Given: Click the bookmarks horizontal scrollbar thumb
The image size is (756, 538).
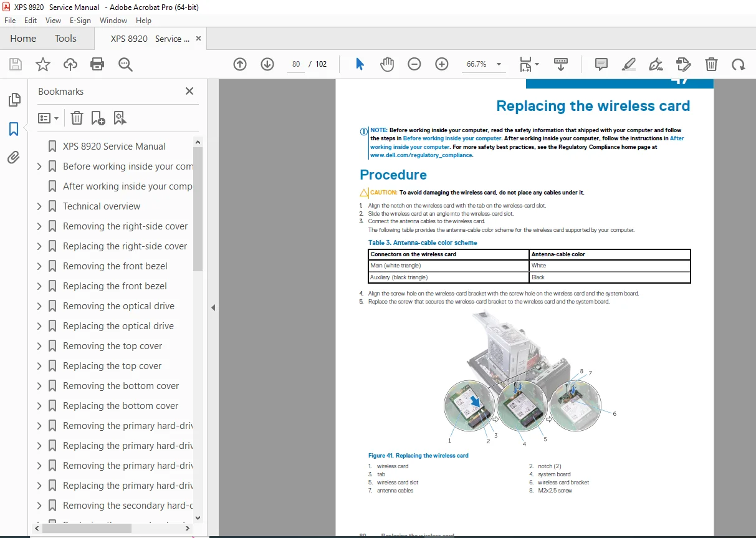Looking at the screenshot, I should 87,528.
